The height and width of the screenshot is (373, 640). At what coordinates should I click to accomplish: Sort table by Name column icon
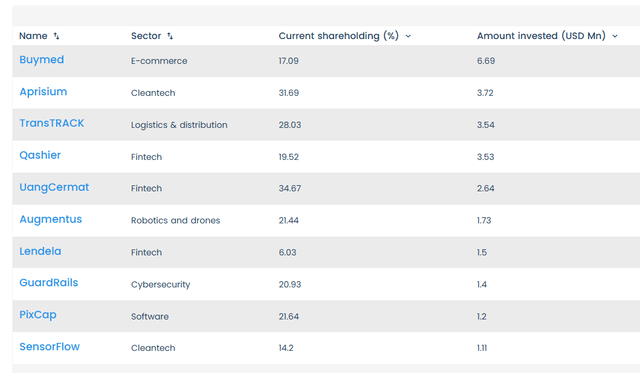point(56,36)
